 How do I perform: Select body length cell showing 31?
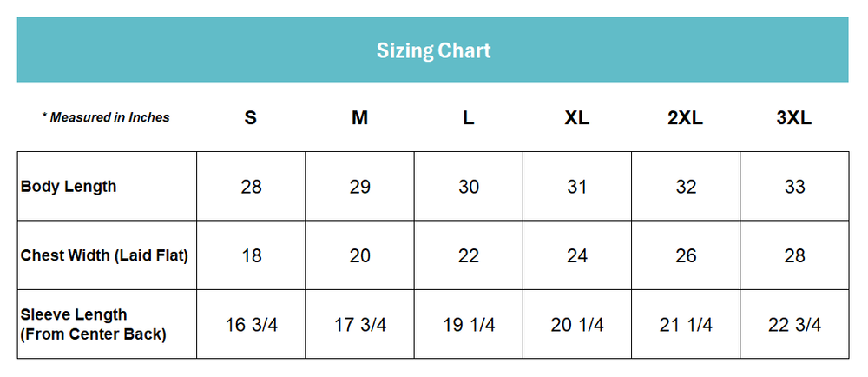(x=577, y=187)
